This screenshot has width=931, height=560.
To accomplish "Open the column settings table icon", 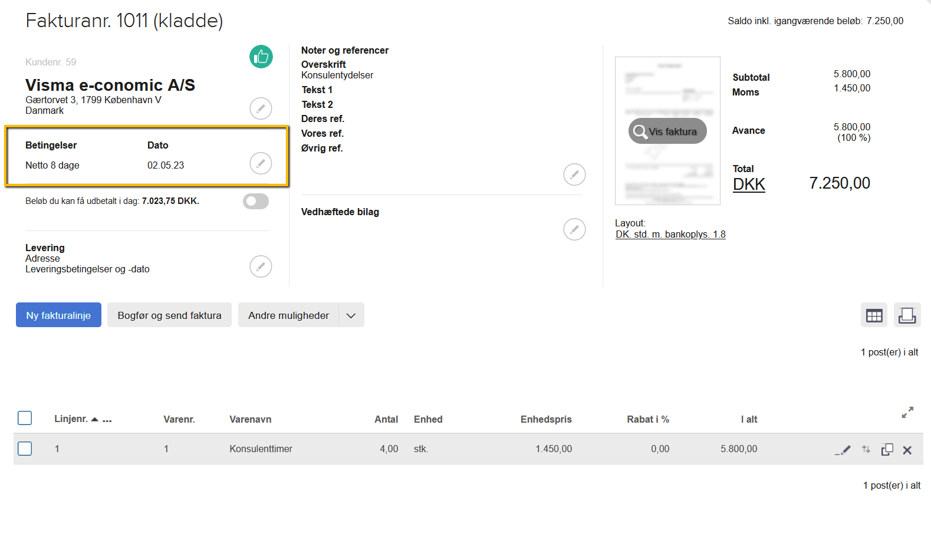I will point(874,315).
